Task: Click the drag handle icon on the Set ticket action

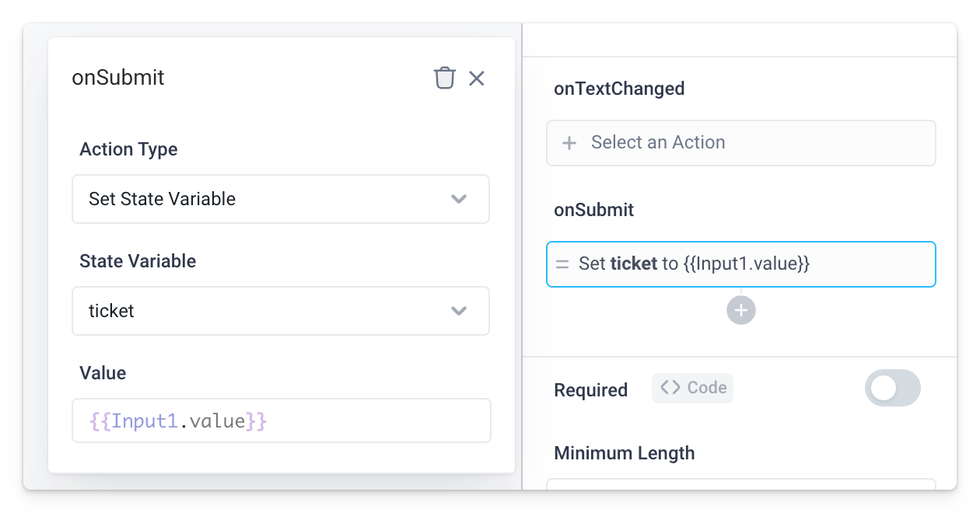Action: point(563,264)
